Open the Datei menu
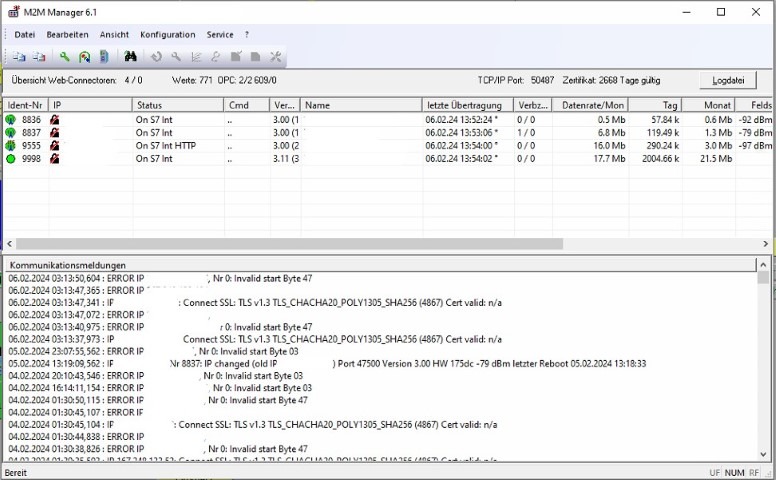The image size is (776, 480). coord(25,35)
